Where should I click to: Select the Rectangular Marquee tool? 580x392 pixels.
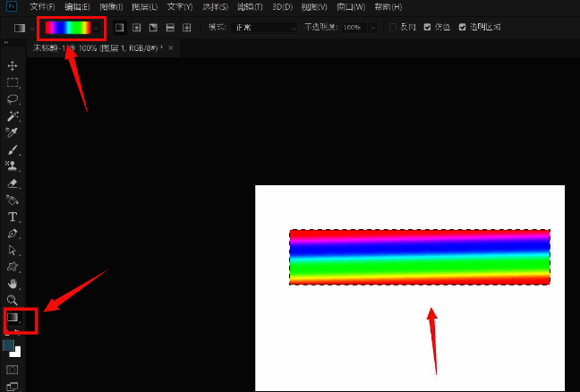coord(13,82)
